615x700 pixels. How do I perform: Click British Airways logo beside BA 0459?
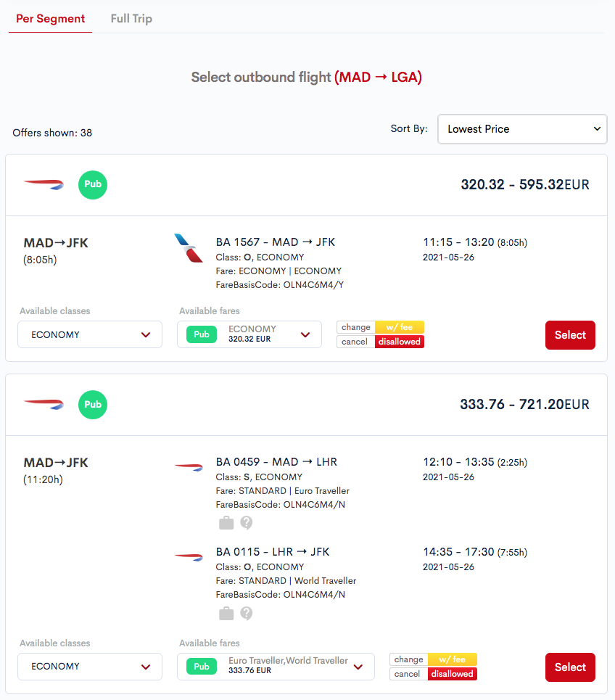coord(189,467)
